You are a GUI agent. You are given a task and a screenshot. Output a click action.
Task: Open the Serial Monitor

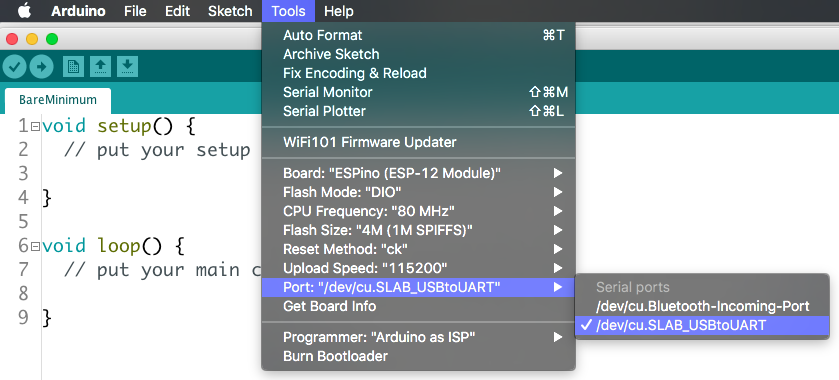[418, 92]
